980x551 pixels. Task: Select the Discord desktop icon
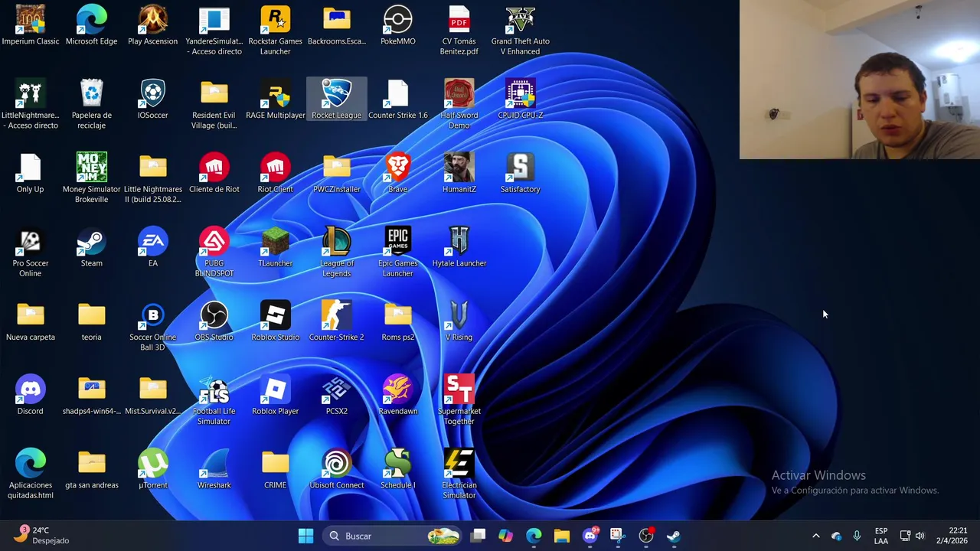coord(31,395)
